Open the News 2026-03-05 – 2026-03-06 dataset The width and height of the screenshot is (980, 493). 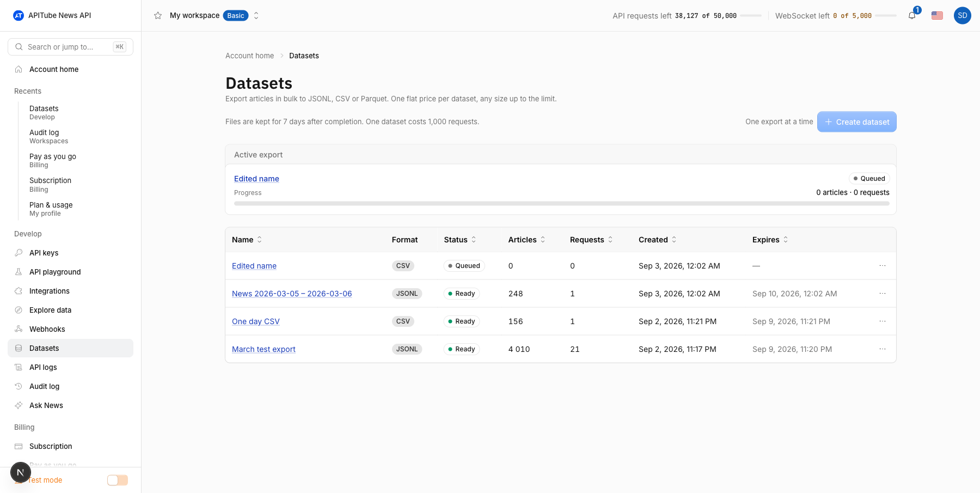tap(292, 294)
